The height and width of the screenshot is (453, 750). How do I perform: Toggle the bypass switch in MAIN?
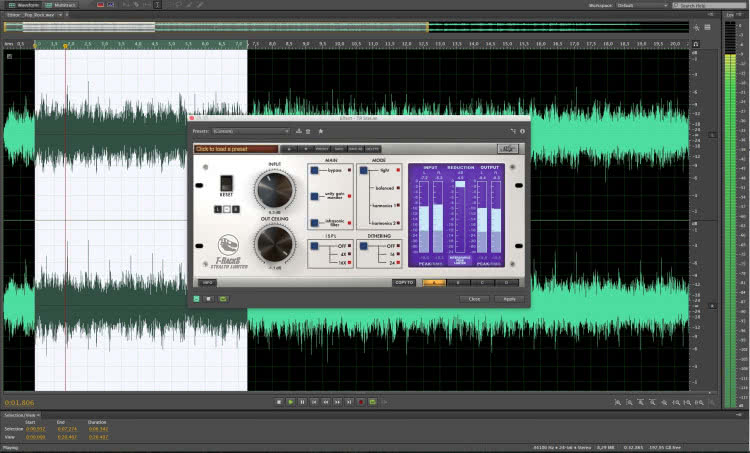(314, 170)
